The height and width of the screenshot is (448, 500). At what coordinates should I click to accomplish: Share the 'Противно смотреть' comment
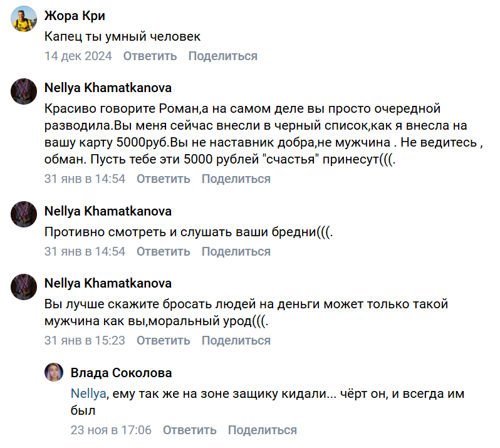(236, 251)
